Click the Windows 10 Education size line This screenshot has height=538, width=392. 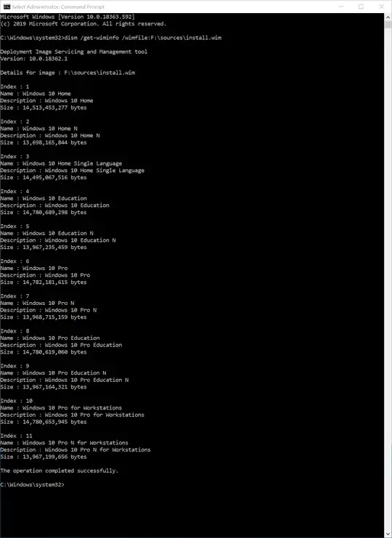point(44,212)
